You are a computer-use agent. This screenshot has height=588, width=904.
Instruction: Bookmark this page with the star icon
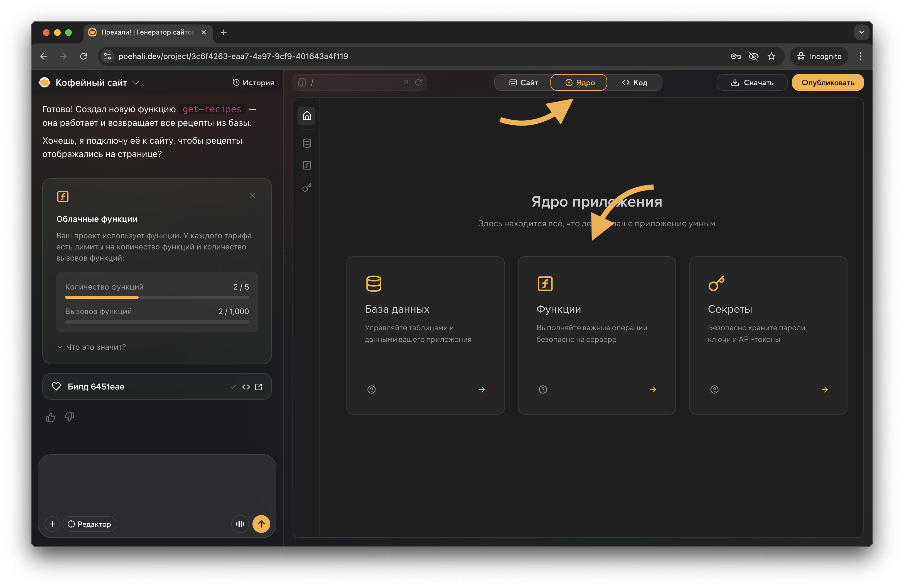point(772,56)
